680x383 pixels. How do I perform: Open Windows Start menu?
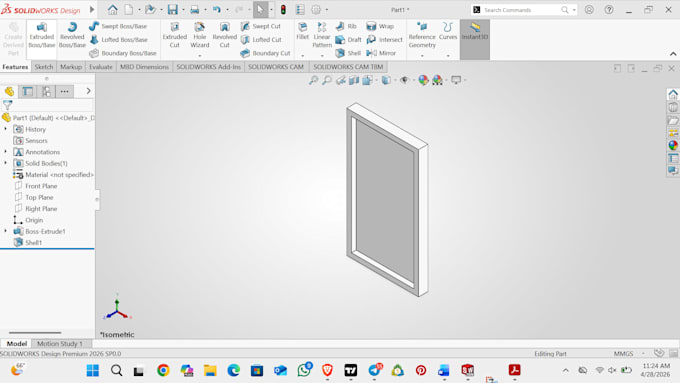(92, 370)
